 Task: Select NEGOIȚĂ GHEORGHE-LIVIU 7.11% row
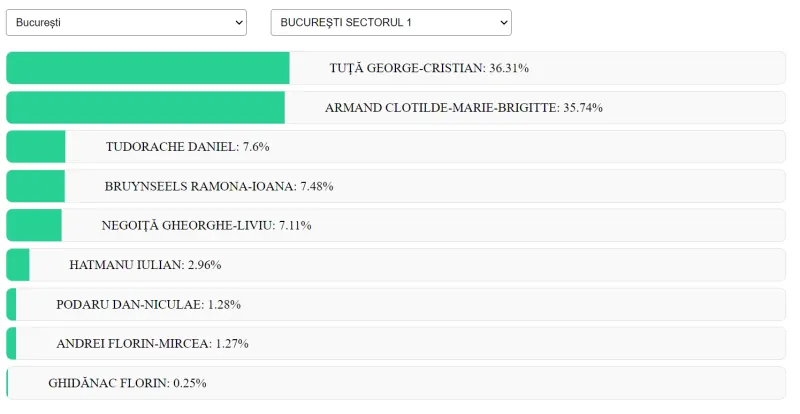(396, 225)
